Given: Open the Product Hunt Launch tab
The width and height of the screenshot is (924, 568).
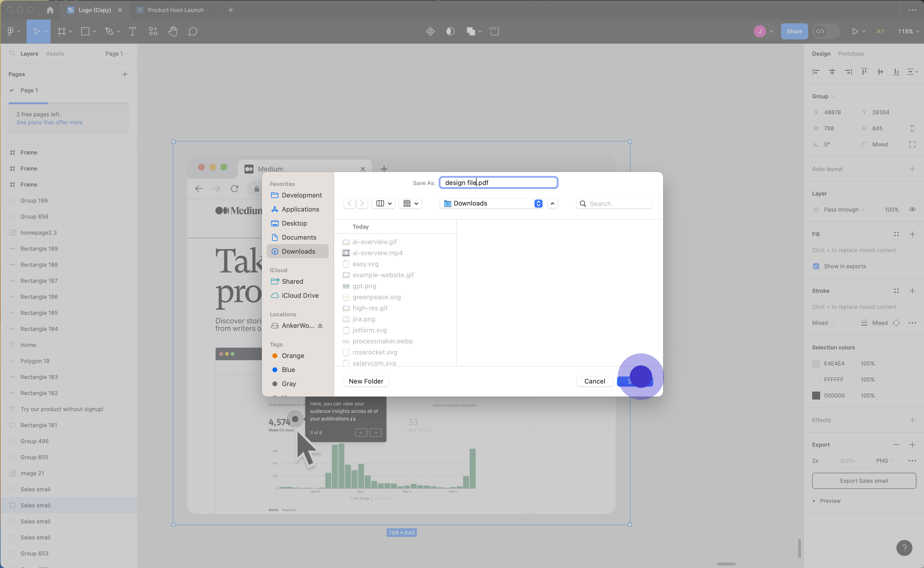Looking at the screenshot, I should click(176, 10).
